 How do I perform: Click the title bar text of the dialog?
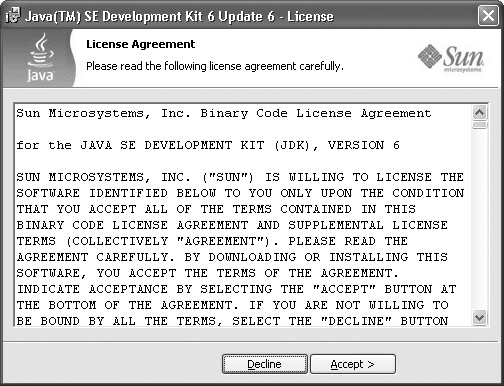tap(179, 16)
